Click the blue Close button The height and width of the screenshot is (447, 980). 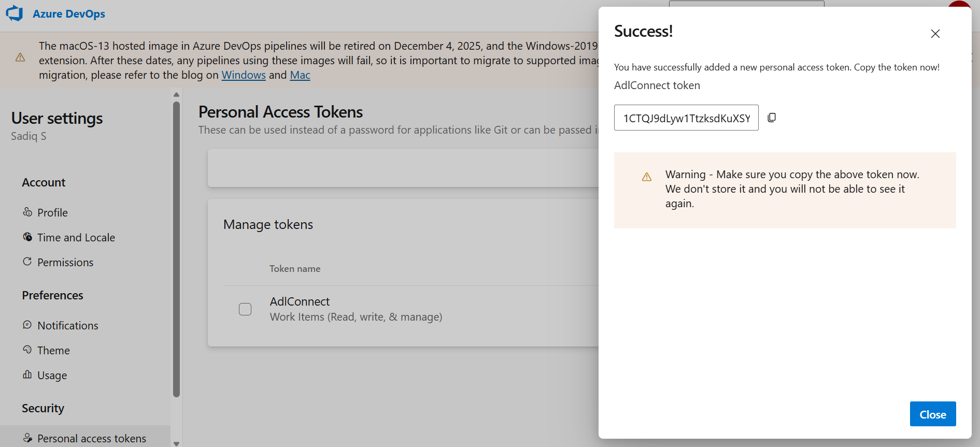[x=933, y=414]
